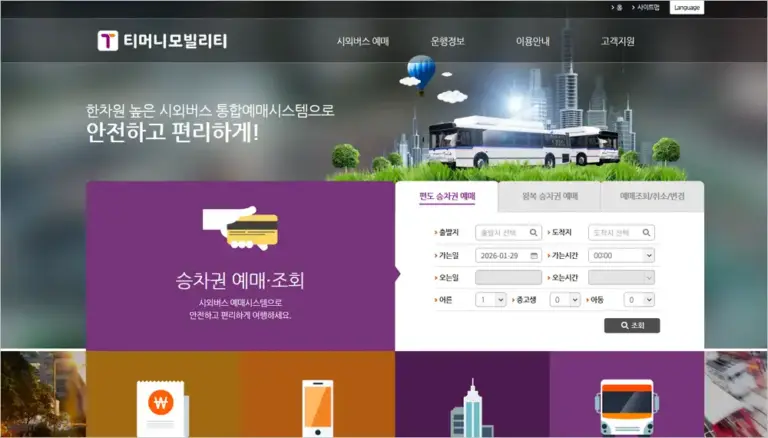Select the 편도 승차권 예매 tab
The height and width of the screenshot is (438, 768).
click(x=447, y=196)
